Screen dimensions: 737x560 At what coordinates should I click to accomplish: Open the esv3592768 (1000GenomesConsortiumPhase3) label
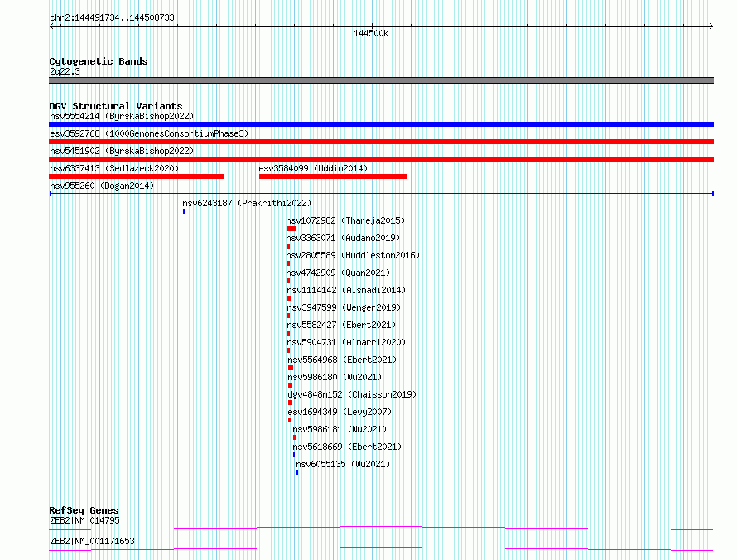pyautogui.click(x=149, y=133)
